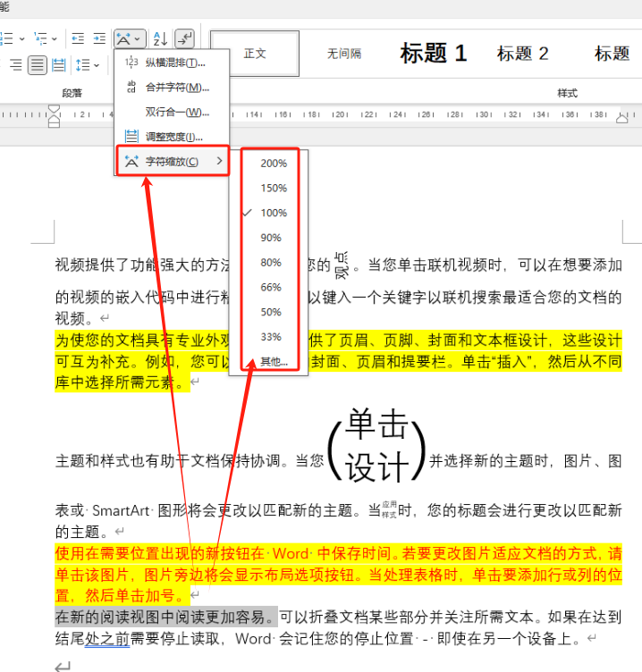The width and height of the screenshot is (642, 672).
Task: Expand the 字符缩放(C) submenu
Action: pyautogui.click(x=173, y=161)
